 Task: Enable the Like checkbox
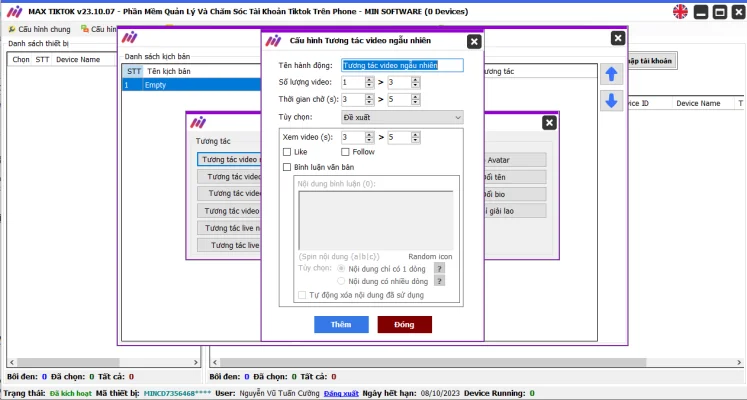[x=288, y=152]
